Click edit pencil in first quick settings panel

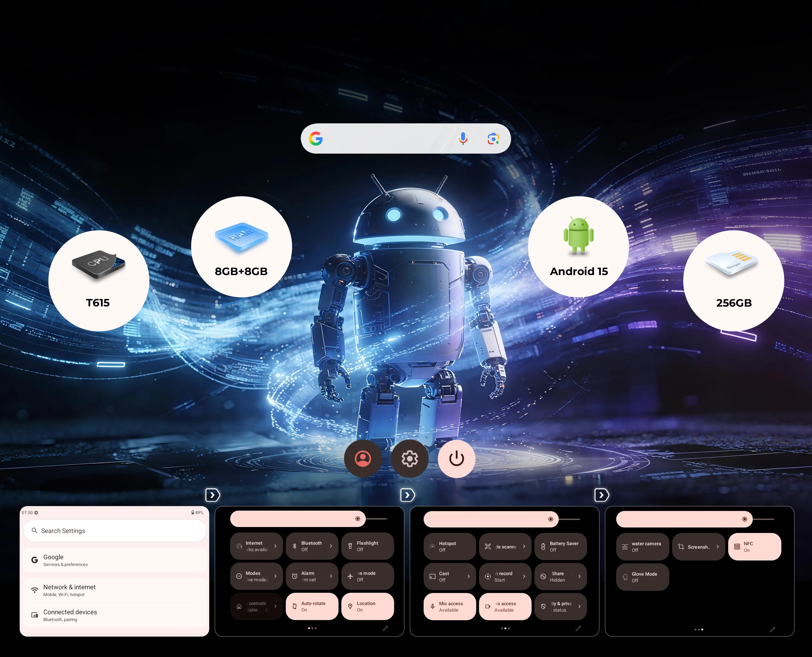tap(385, 628)
